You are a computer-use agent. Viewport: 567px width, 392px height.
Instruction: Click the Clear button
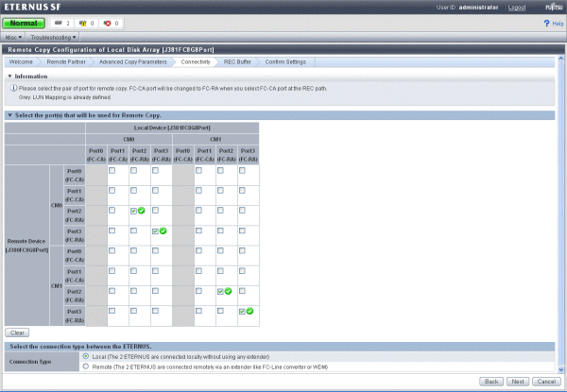click(x=17, y=332)
